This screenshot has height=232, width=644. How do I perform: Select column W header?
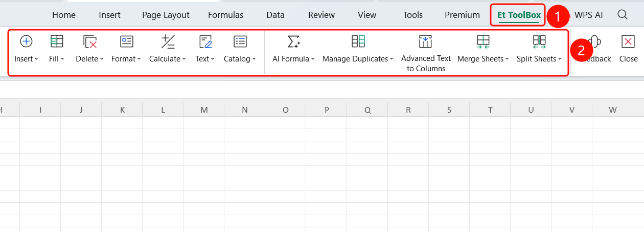(x=613, y=110)
